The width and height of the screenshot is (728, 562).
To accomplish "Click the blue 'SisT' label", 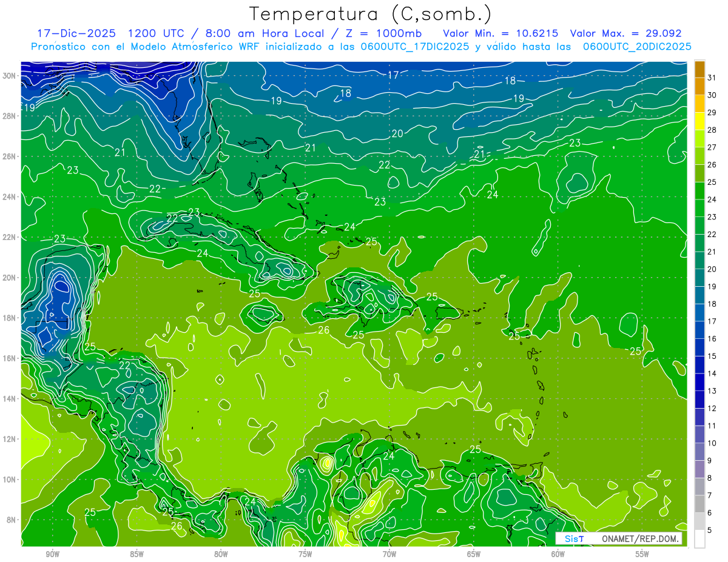I will 574,539.
